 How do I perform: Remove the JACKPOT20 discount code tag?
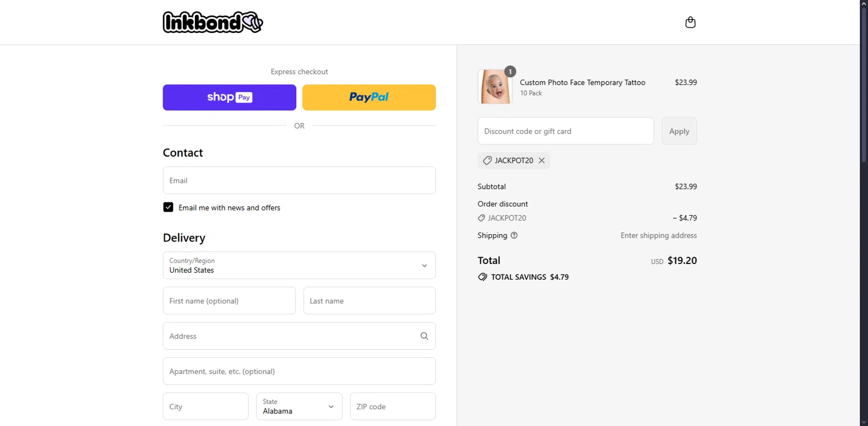click(x=542, y=161)
